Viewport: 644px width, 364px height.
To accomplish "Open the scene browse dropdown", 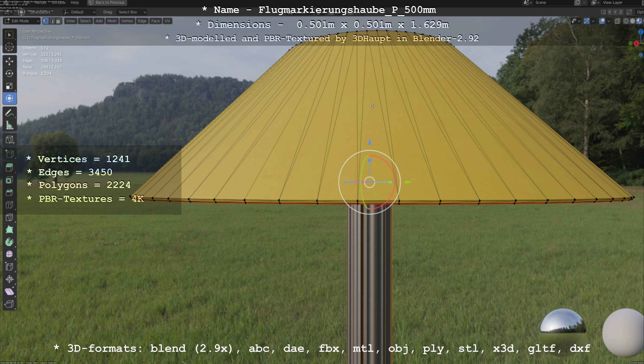I will (528, 2).
